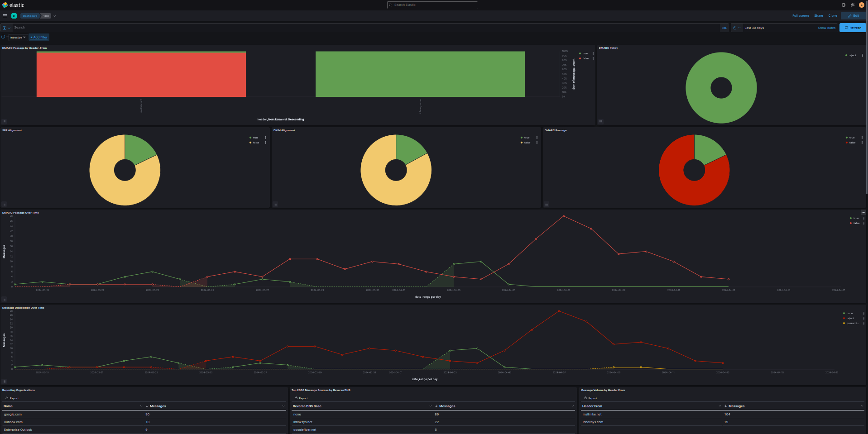Viewport: 868px width, 434px height.
Task: Open panel options ellipsis for DMARC Passage Over Time
Action: [x=863, y=212]
